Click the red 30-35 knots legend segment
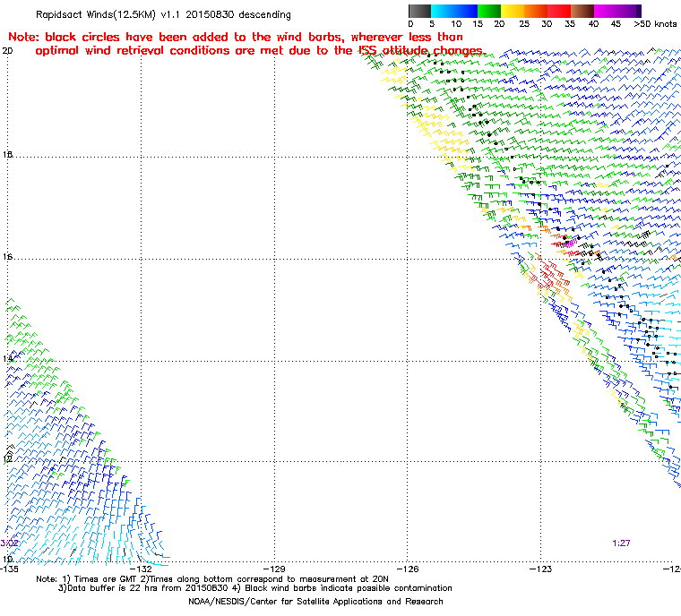Image resolution: width=681 pixels, height=616 pixels. pyautogui.click(x=559, y=11)
